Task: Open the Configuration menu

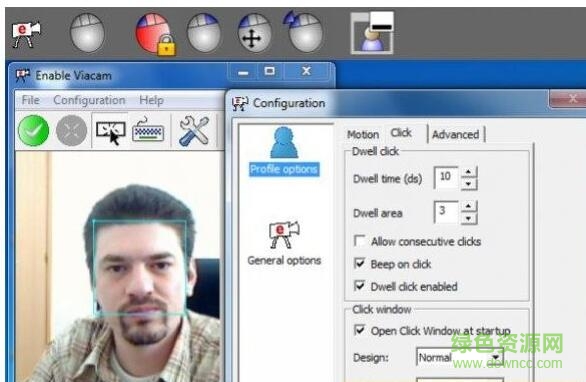Action: [x=89, y=100]
